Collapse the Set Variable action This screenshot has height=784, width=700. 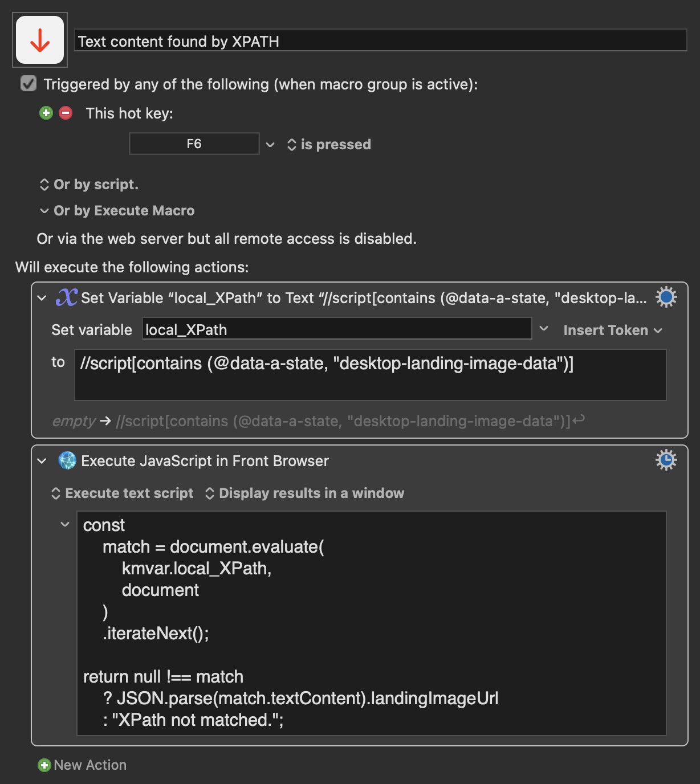(42, 298)
